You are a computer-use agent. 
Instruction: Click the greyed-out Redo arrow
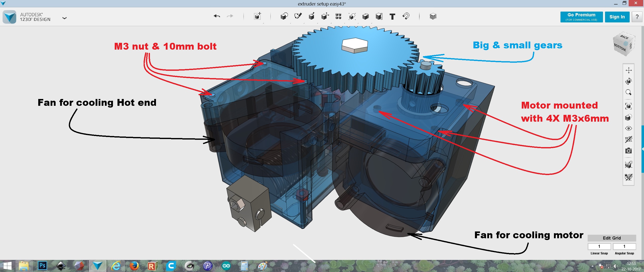click(x=230, y=16)
